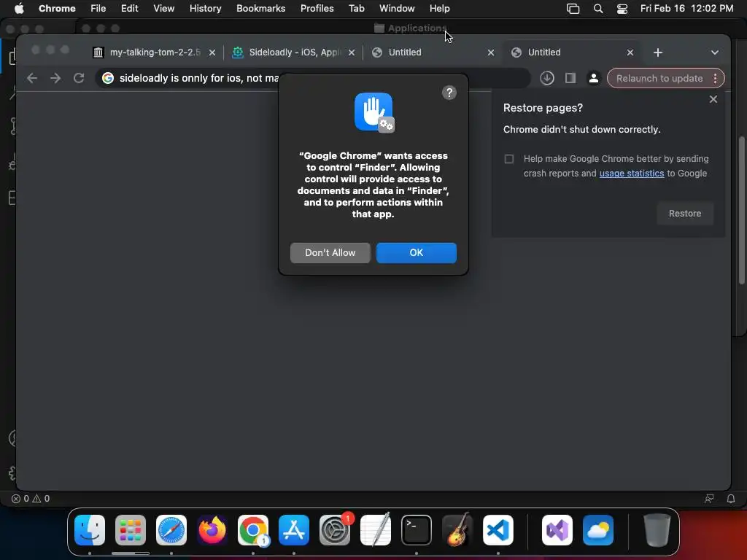Open the Help menu
Viewport: 747px width, 560px height.
point(439,8)
